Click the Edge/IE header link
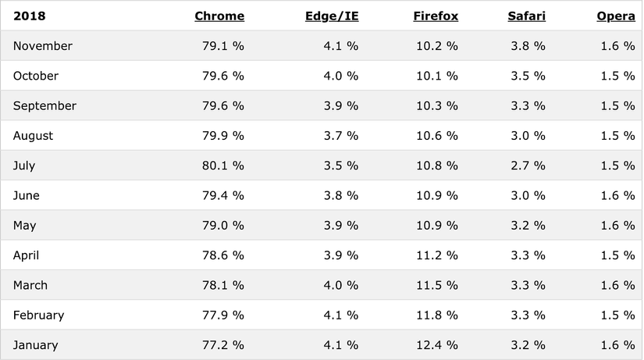This screenshot has height=360, width=644. tap(332, 16)
